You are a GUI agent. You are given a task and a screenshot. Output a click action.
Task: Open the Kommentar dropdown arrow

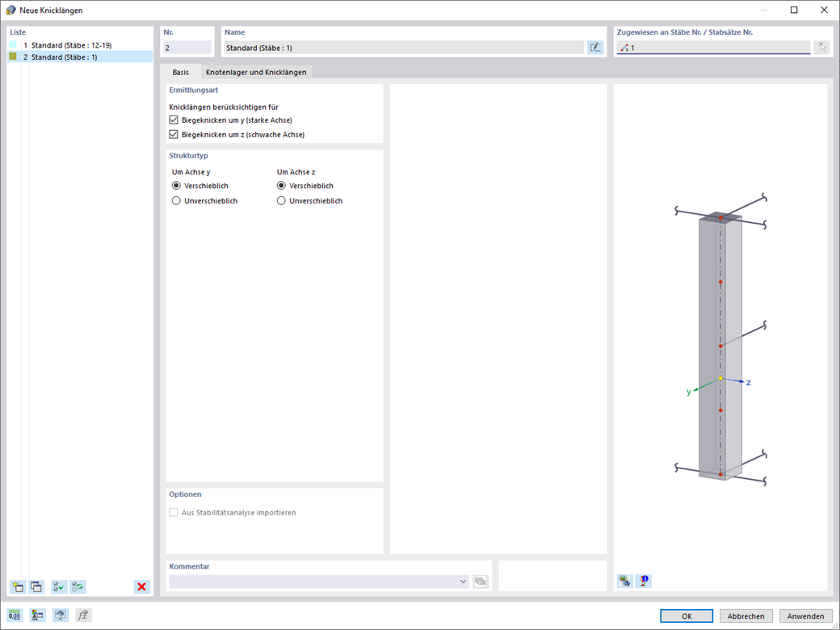click(464, 582)
